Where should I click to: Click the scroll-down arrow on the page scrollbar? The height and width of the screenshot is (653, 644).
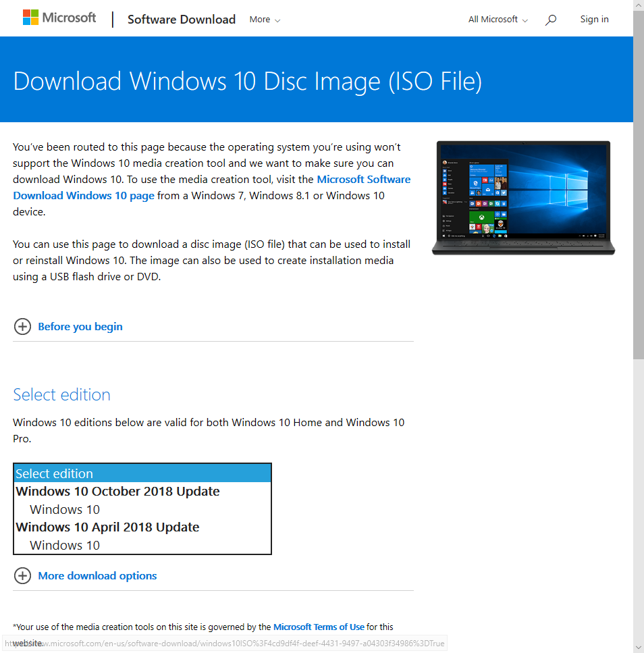click(638, 647)
